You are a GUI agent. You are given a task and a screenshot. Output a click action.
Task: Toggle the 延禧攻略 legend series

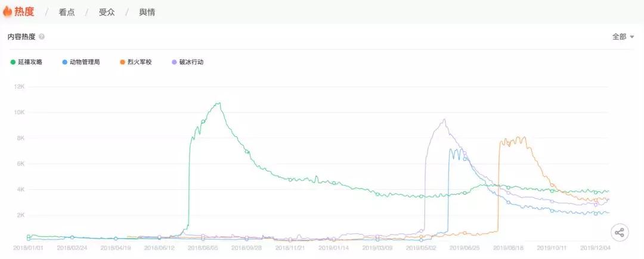(27, 62)
